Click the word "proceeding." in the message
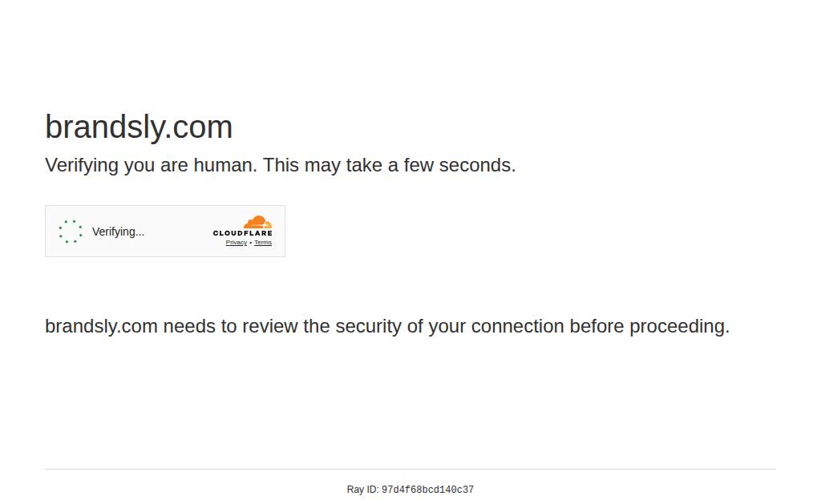This screenshot has height=504, width=821. pyautogui.click(x=679, y=327)
